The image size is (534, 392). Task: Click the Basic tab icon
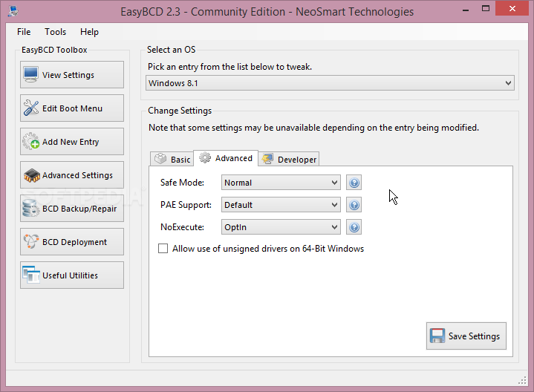pos(160,159)
